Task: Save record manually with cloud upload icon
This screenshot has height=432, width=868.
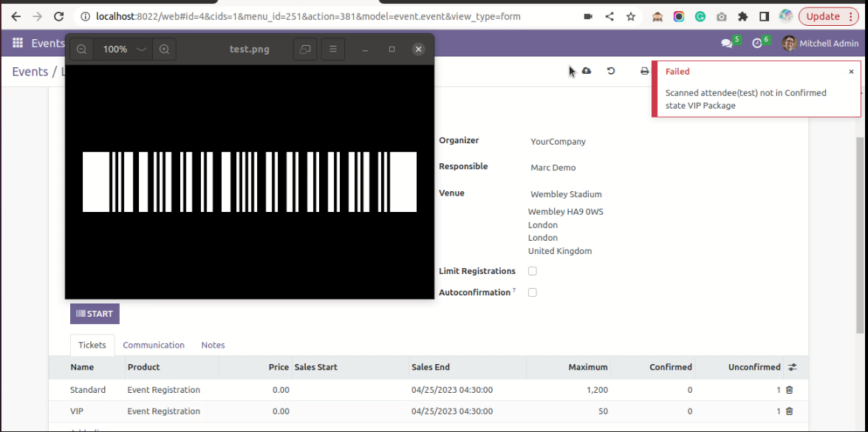Action: point(587,71)
